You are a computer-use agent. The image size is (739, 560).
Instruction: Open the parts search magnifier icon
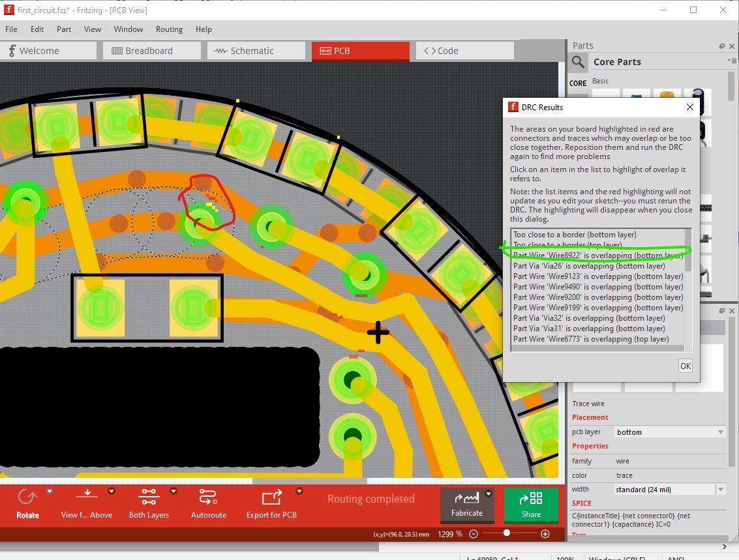[579, 62]
